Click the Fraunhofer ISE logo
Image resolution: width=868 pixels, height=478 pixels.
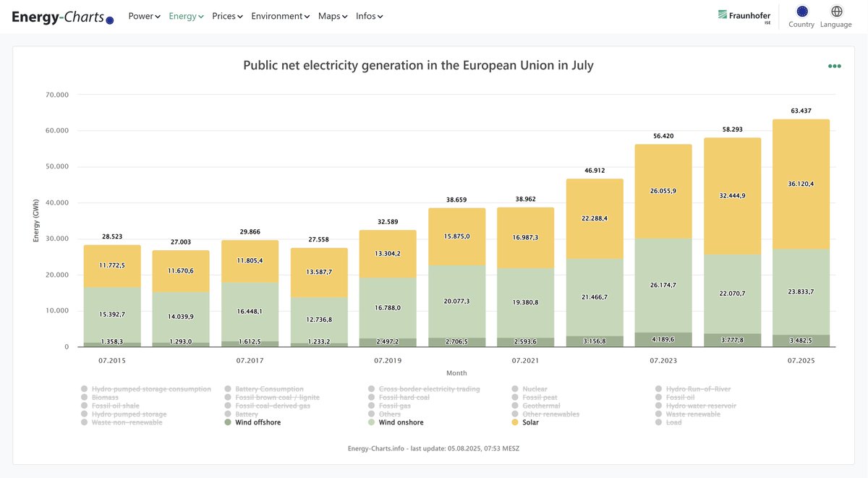coord(744,14)
